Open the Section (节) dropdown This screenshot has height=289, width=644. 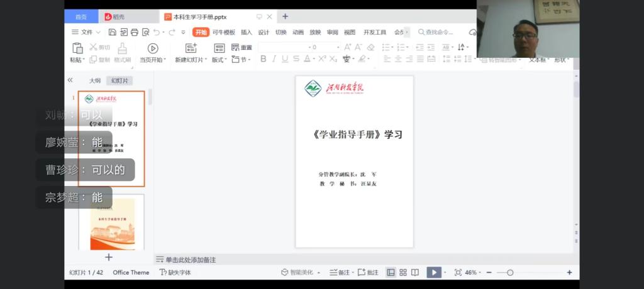coord(241,60)
